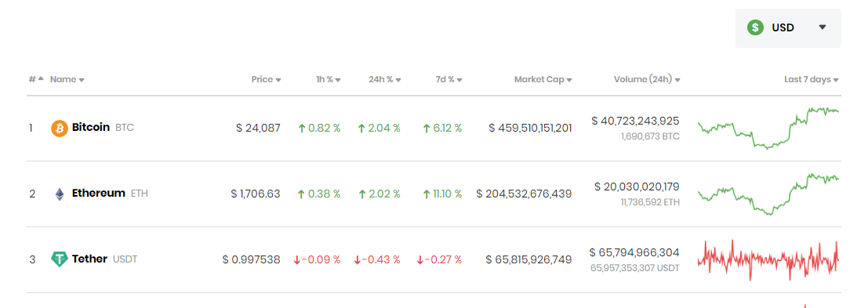This screenshot has width=868, height=308.
Task: Click the green dollar sign USD icon
Action: click(755, 27)
